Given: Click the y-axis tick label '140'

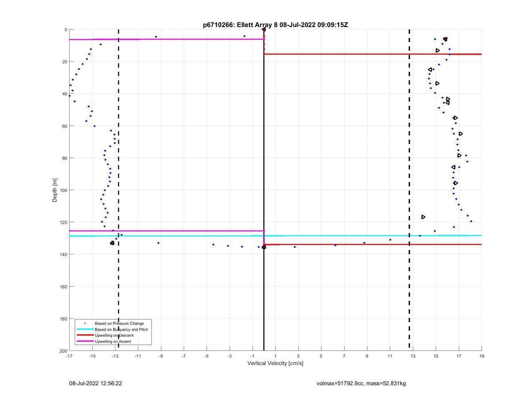Looking at the screenshot, I should pyautogui.click(x=64, y=254).
